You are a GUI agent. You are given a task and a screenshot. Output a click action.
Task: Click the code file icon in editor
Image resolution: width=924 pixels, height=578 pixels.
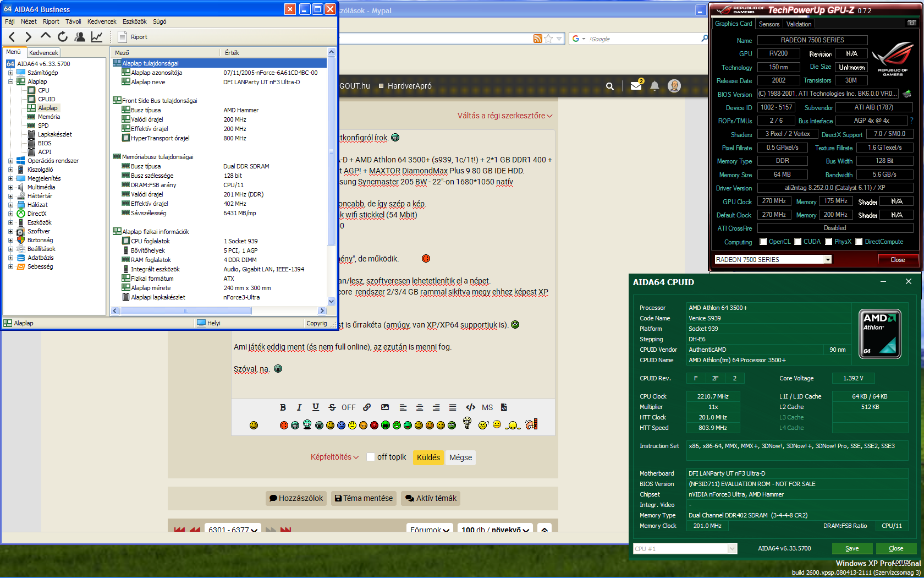click(x=504, y=407)
